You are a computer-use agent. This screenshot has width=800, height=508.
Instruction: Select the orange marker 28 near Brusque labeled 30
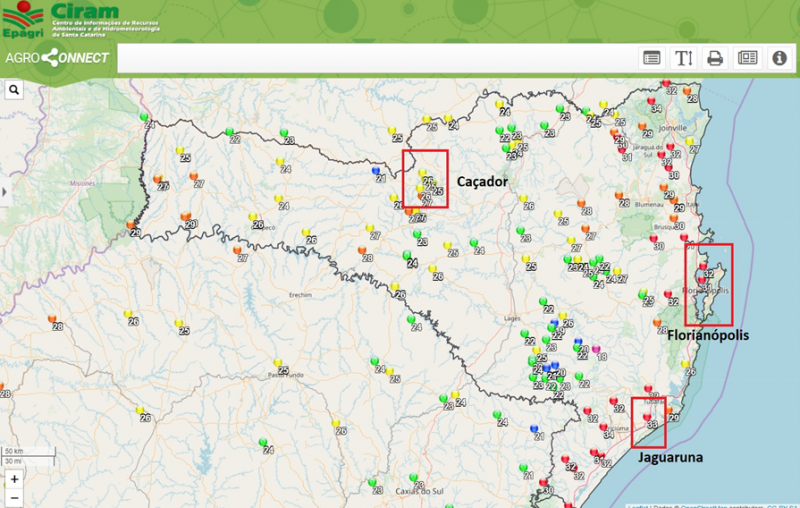(673, 218)
